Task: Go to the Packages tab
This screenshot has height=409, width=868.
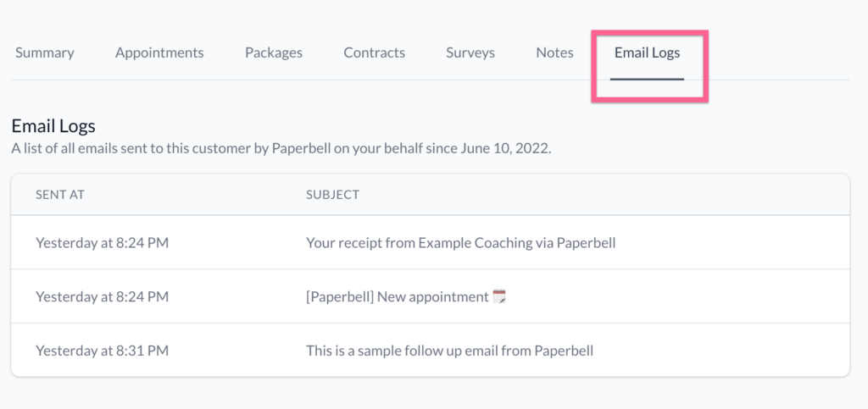Action: tap(274, 53)
